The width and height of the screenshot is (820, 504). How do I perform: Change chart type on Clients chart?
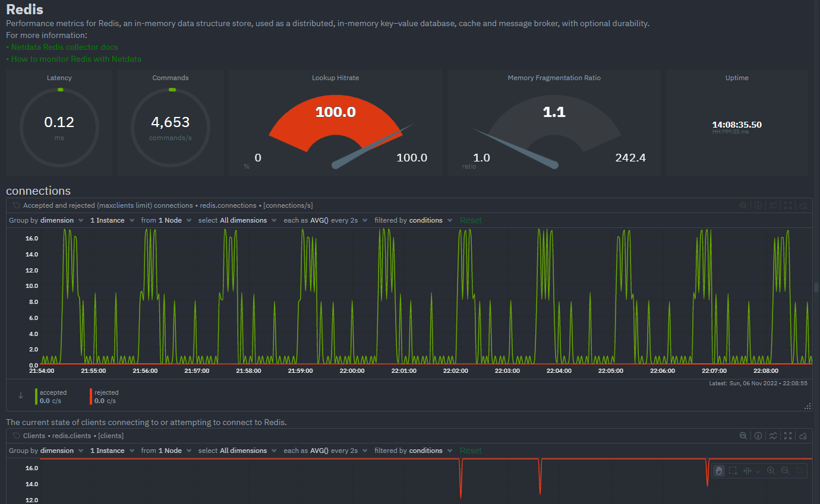(773, 436)
